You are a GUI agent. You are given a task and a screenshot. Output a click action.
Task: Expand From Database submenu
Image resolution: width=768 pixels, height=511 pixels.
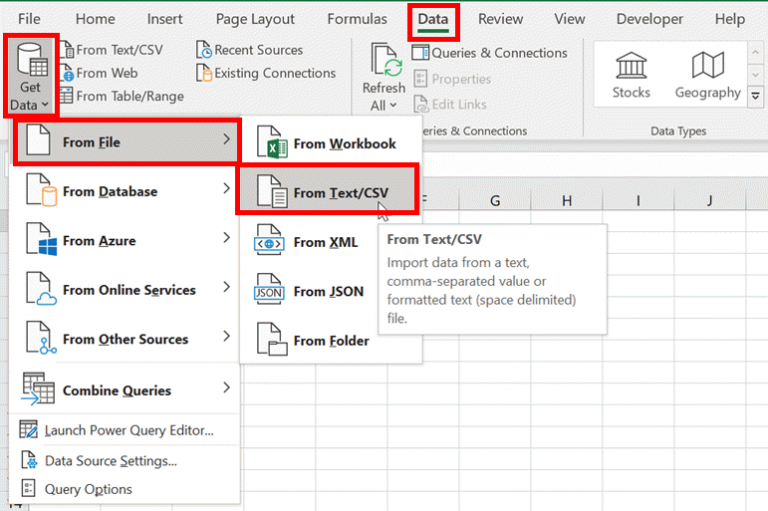click(126, 191)
